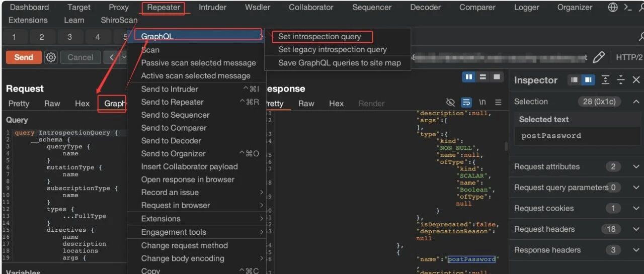This screenshot has height=274, width=644.
Task: Switch to Repeater request tab 3
Action: [69, 37]
